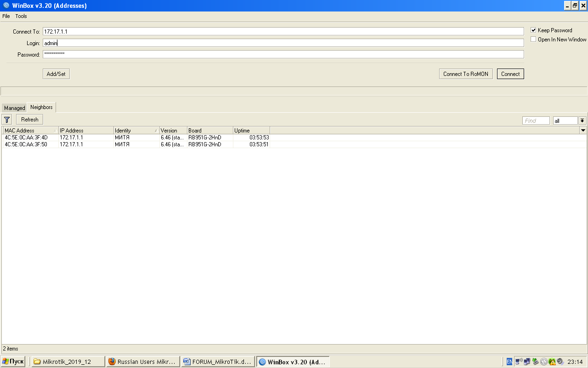This screenshot has height=368, width=588.
Task: Toggle the Keep Password checkbox
Action: coord(534,30)
